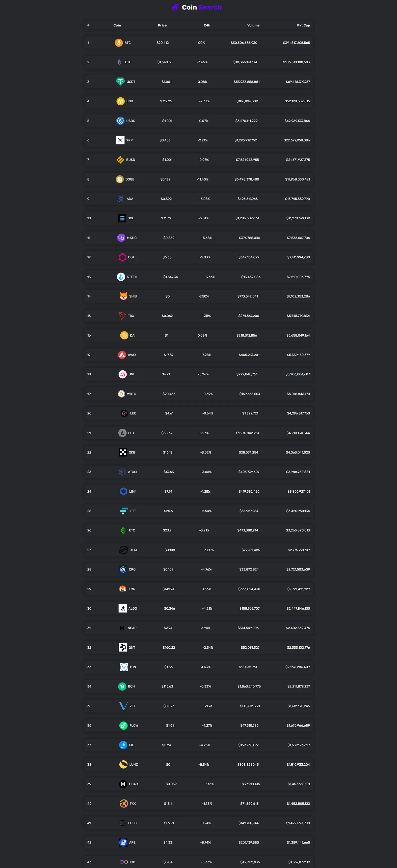Click the Filecoin FIL icon
Image resolution: width=397 pixels, height=868 pixels.
point(123,745)
